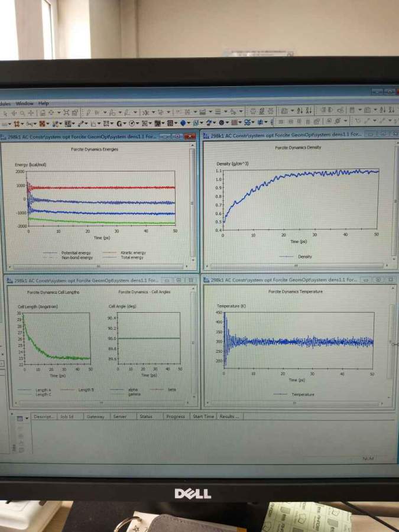Viewport: 399px width, 532px height.
Task: Click the clean structure star icon
Action: click(x=146, y=112)
